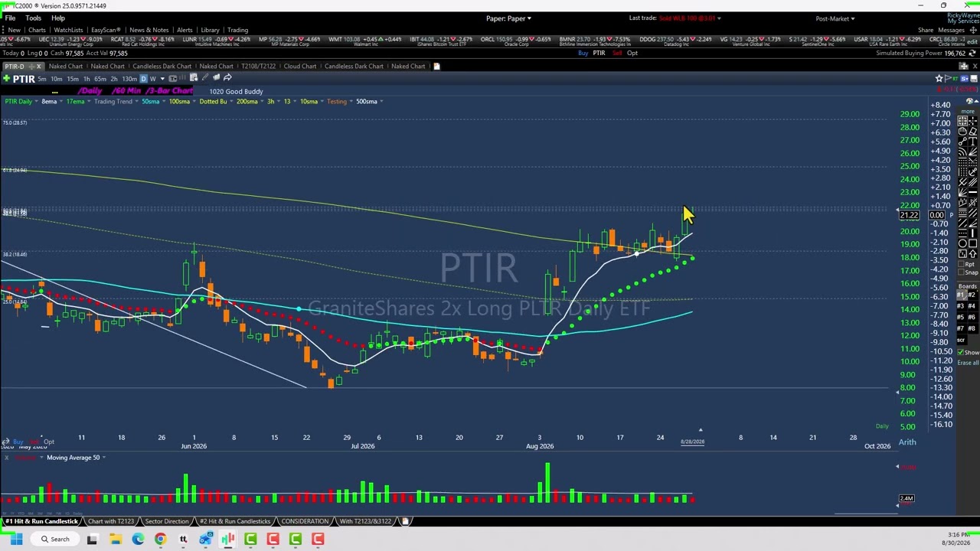Select the 130m timeframe
The height and width of the screenshot is (551, 980).
129,79
